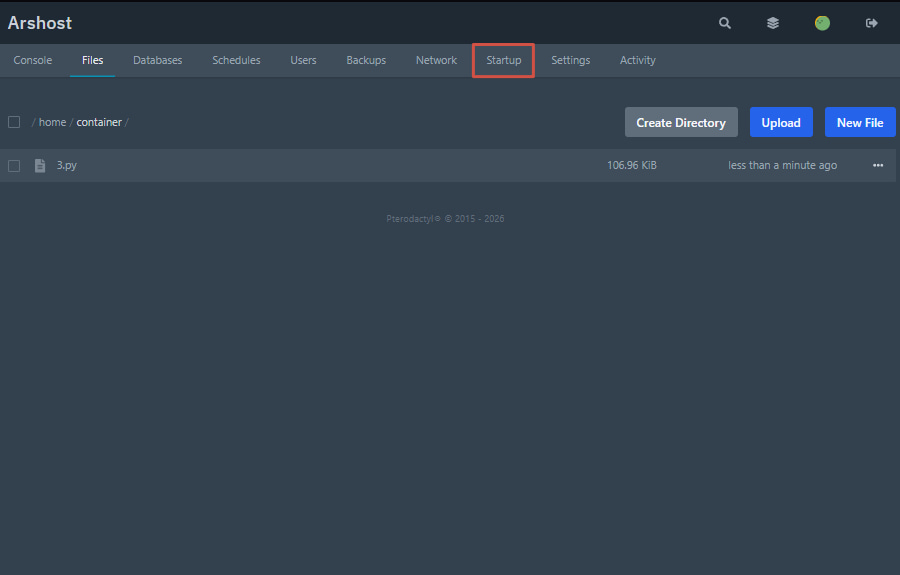The image size is (900, 575).
Task: Select the Files tab
Action: click(x=92, y=60)
